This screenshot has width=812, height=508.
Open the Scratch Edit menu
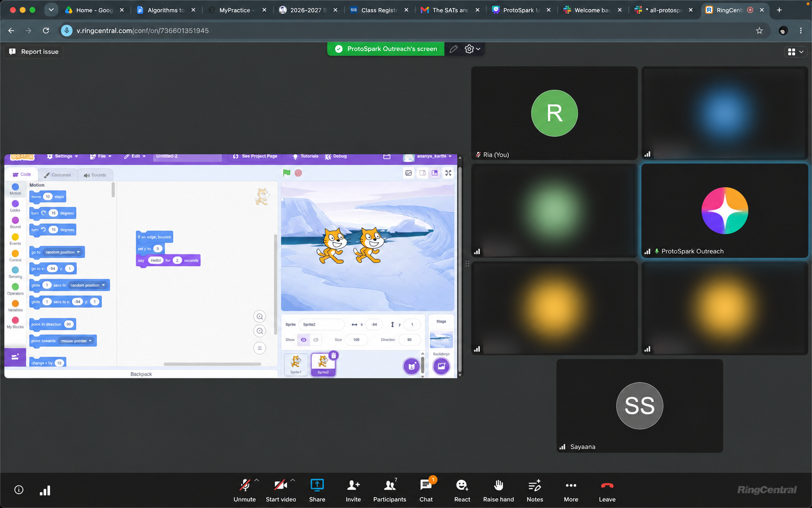135,156
